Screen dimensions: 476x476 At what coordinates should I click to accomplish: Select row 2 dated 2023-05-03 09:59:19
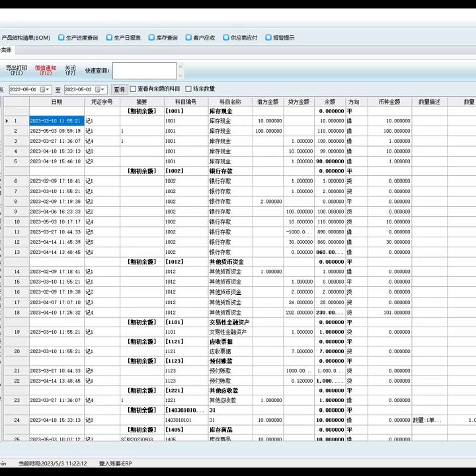point(56,131)
